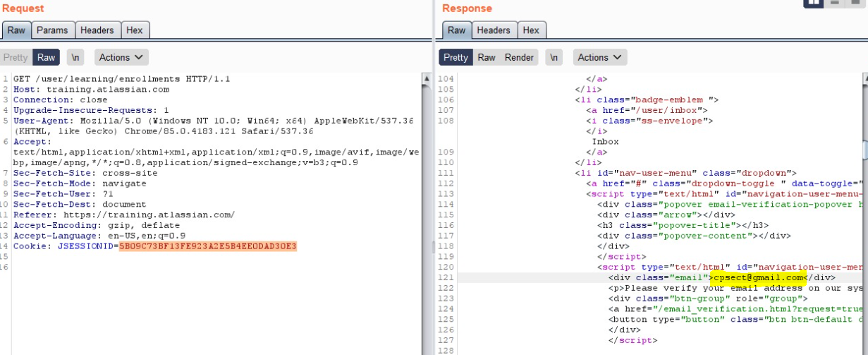This screenshot has height=355, width=868.
Task: Open the Params tab in Request
Action: click(52, 30)
